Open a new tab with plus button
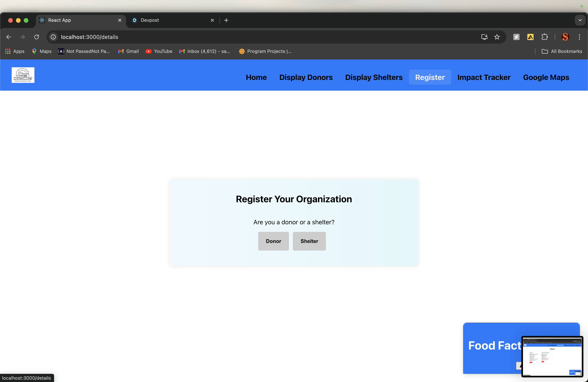The height and width of the screenshot is (382, 588). pyautogui.click(x=226, y=20)
